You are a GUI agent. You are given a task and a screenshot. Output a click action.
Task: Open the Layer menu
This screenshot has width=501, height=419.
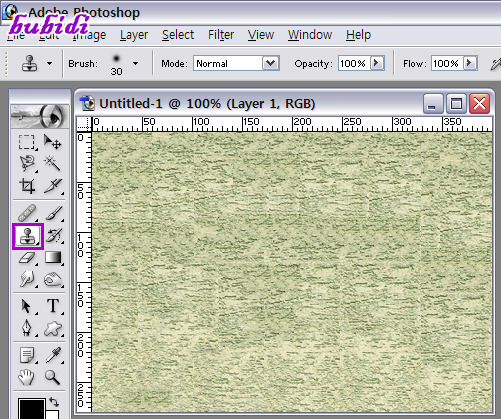[x=134, y=35]
